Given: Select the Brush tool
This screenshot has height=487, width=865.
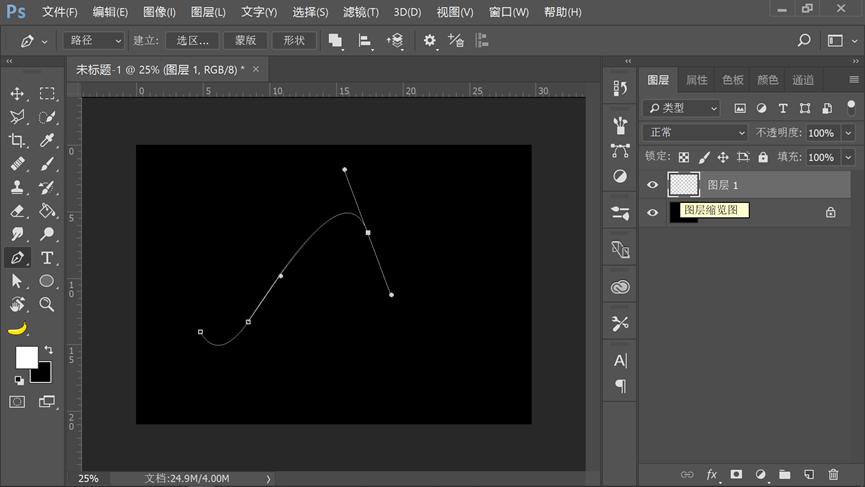Looking at the screenshot, I should (x=47, y=164).
